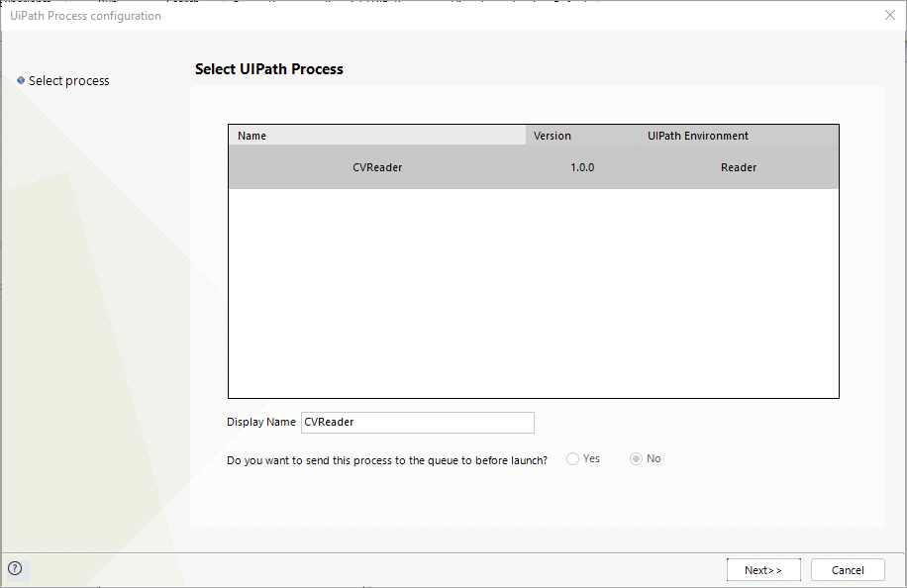Screen dimensions: 907x588
Task: Select the CVReader process name cell
Action: tap(377, 167)
